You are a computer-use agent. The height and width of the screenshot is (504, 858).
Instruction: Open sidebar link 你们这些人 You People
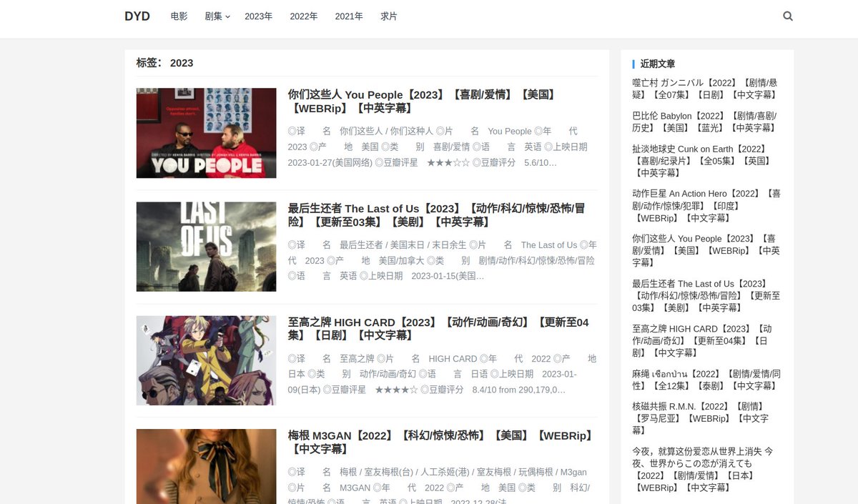tap(706, 251)
